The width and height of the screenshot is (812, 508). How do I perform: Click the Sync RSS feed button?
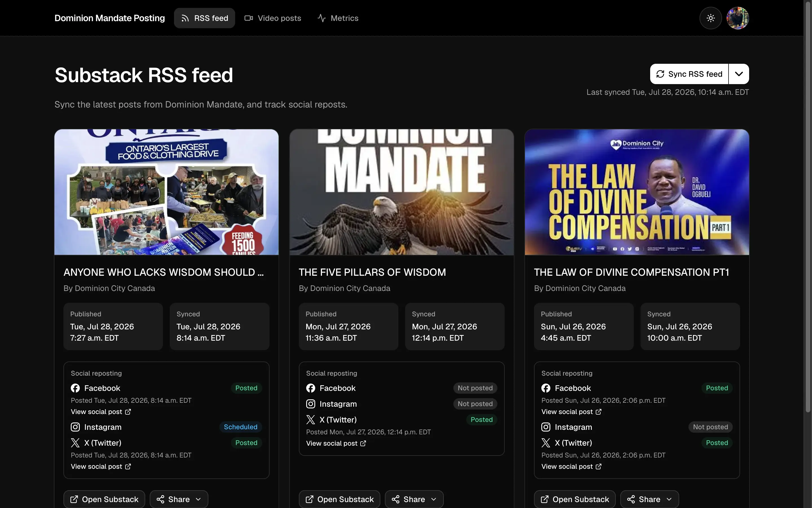tap(689, 74)
